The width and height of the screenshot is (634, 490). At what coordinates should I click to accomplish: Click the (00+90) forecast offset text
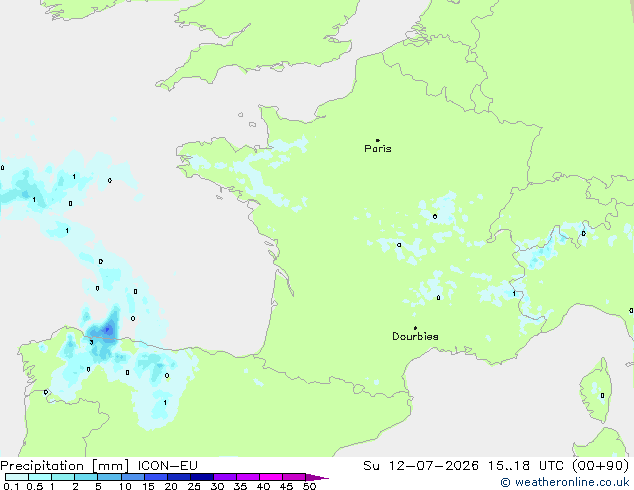[x=601, y=466]
